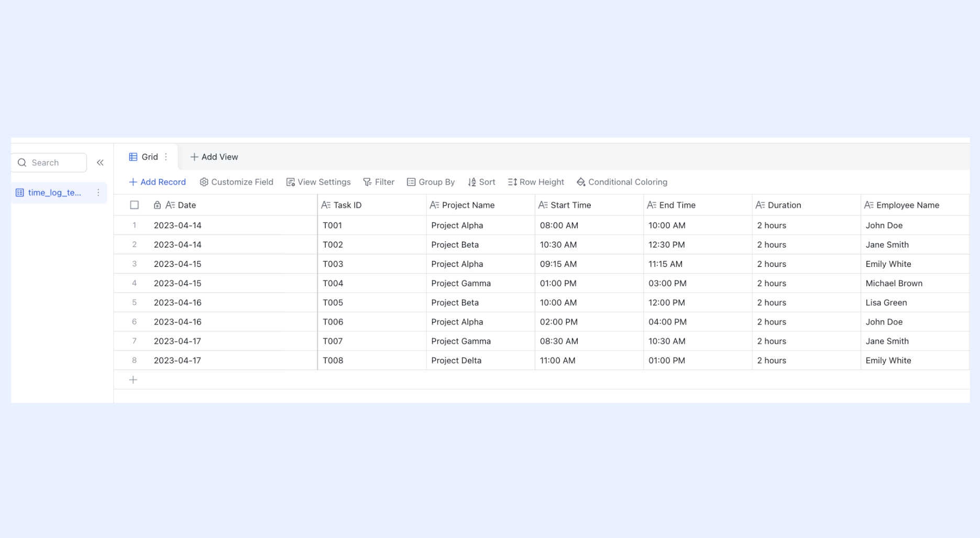Select the 2023-04-17 date in row 7
Viewport: 980px width, 538px height.
click(233, 341)
